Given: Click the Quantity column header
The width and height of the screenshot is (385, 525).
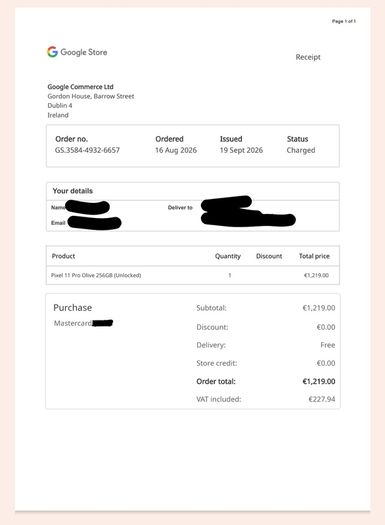Looking at the screenshot, I should (x=228, y=256).
